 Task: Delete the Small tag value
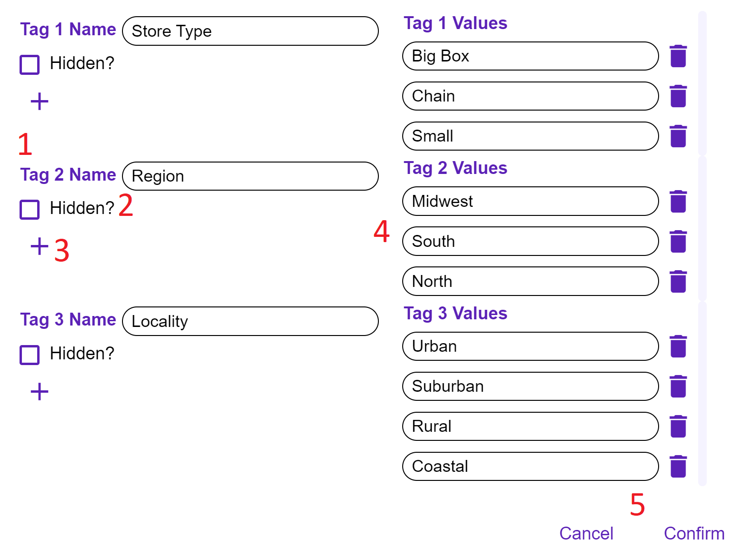[x=678, y=136]
